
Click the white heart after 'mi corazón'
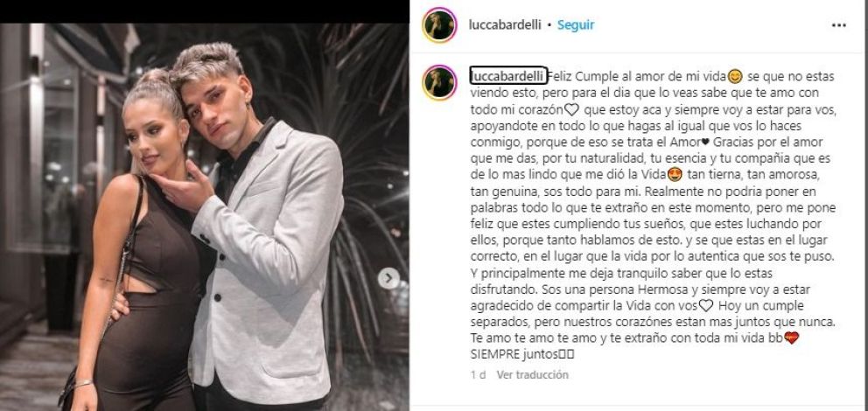click(572, 109)
